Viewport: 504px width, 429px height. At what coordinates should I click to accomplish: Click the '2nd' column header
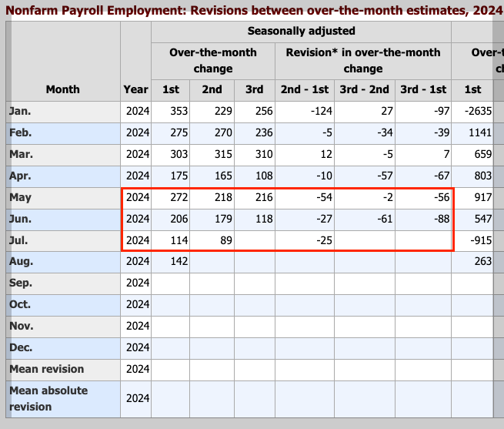(212, 89)
